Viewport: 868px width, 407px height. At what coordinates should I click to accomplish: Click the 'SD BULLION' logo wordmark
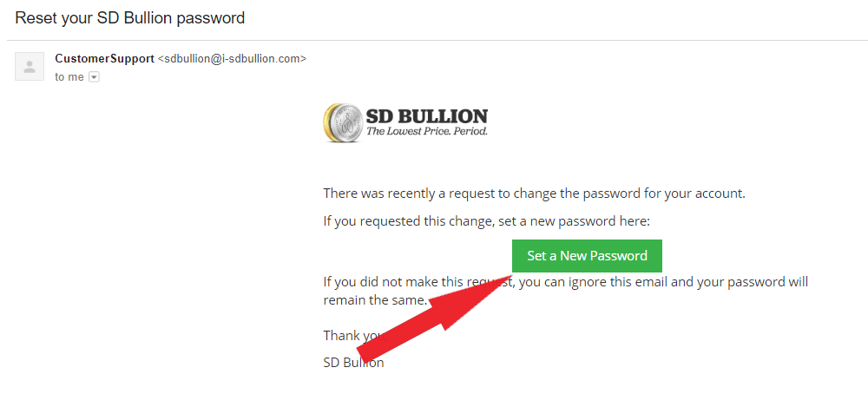pos(427,117)
